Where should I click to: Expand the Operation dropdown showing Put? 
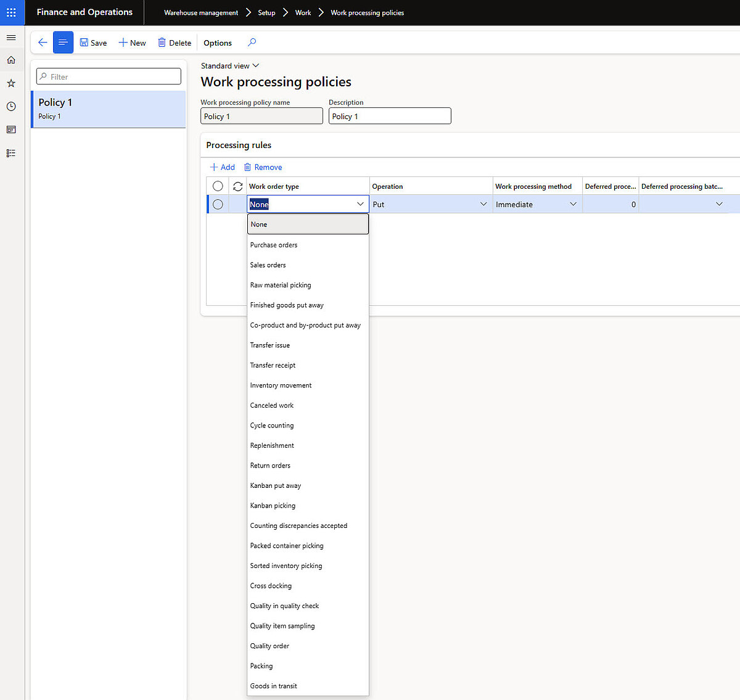pos(483,204)
